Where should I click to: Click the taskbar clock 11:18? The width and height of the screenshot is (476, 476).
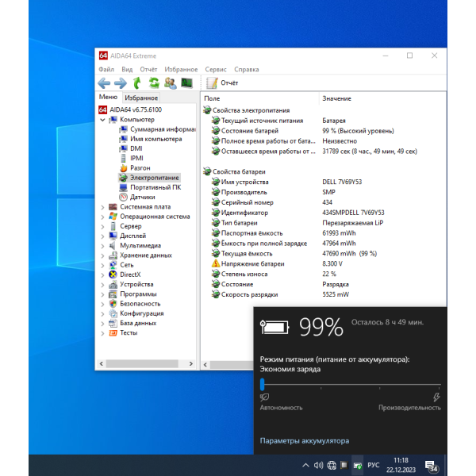point(401,460)
